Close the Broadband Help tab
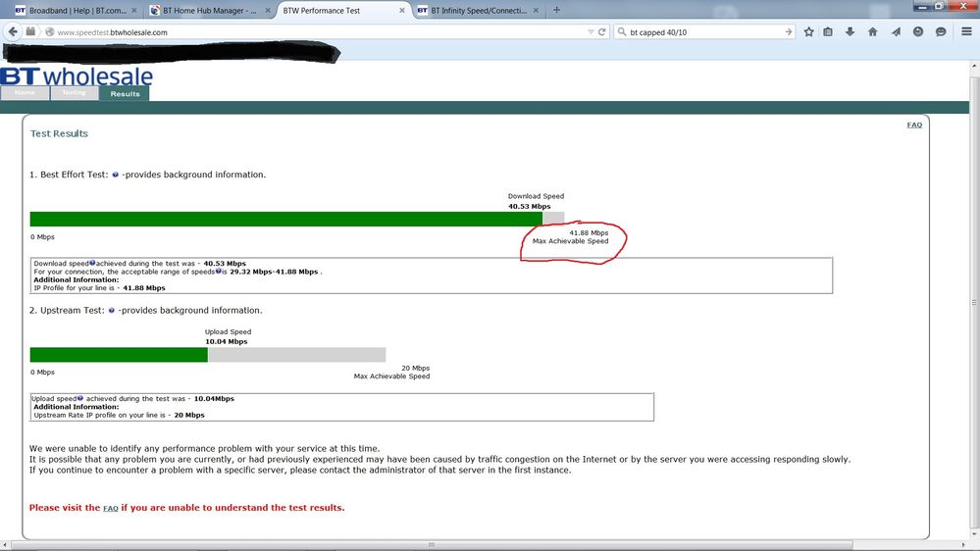 (x=133, y=11)
